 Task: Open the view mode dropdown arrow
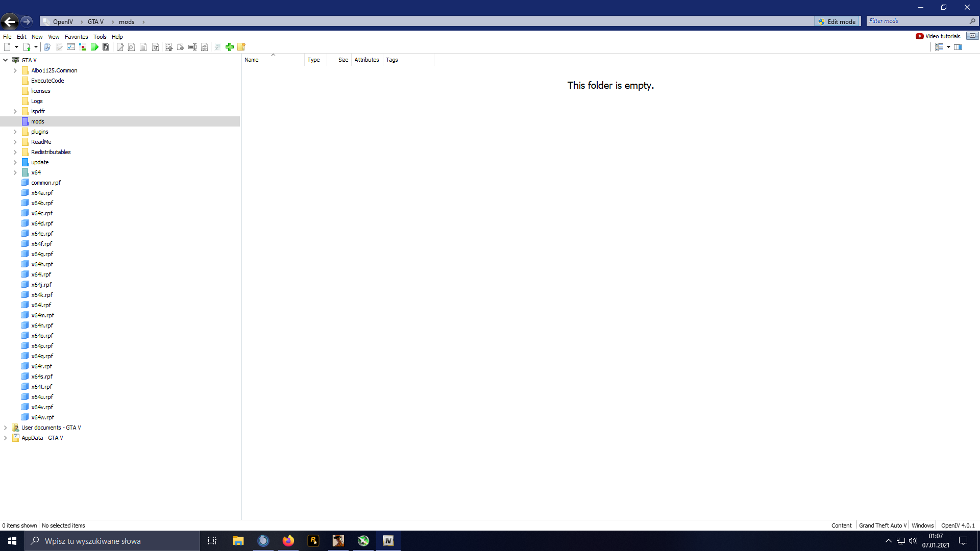948,47
